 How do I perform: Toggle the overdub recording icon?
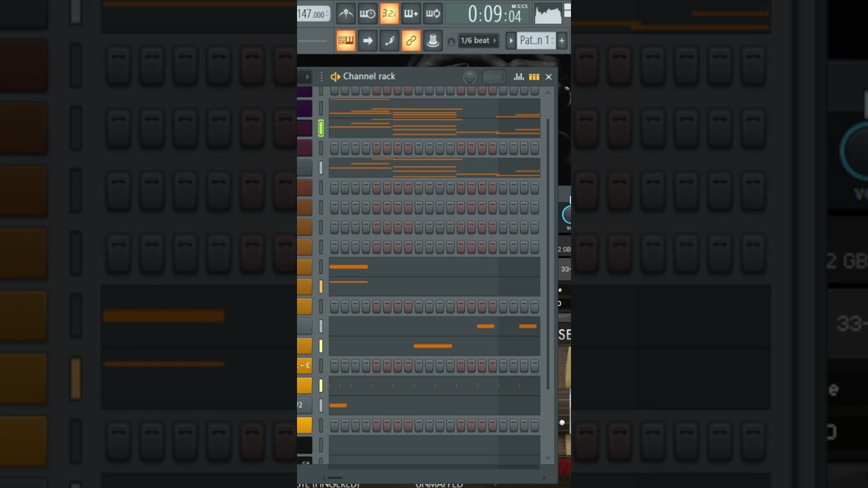[x=411, y=13]
